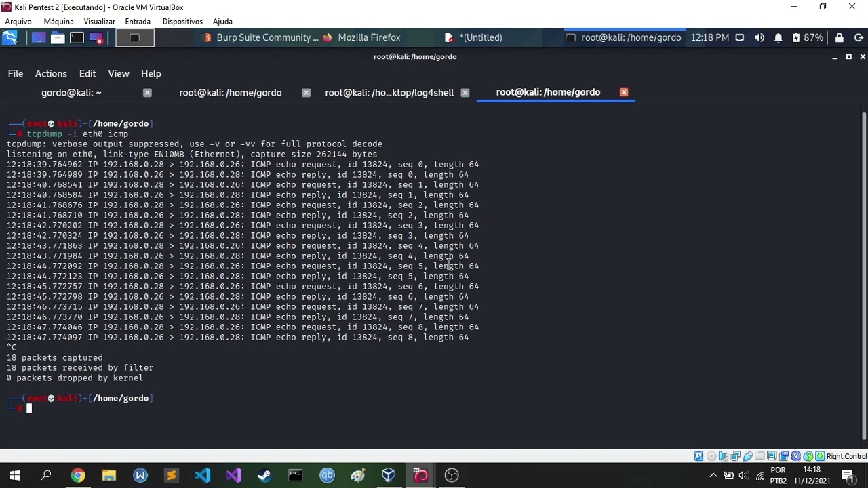This screenshot has height=488, width=868.
Task: Open Steam from taskbar
Action: 264,476
